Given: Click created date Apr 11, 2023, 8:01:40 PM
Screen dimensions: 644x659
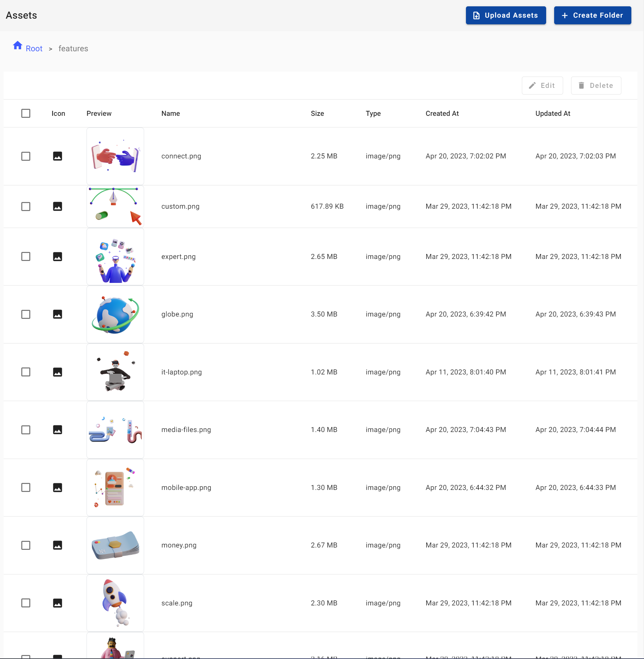Looking at the screenshot, I should pyautogui.click(x=466, y=372).
